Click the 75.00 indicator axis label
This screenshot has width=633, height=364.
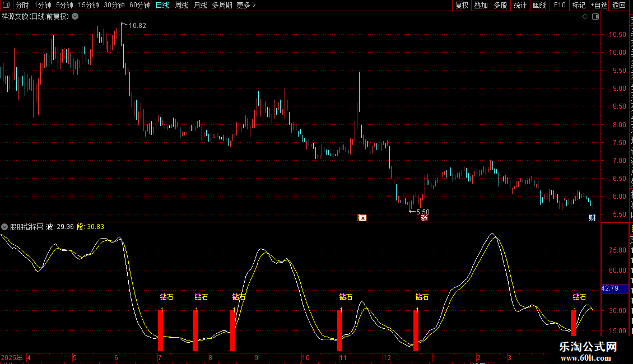coord(617,250)
